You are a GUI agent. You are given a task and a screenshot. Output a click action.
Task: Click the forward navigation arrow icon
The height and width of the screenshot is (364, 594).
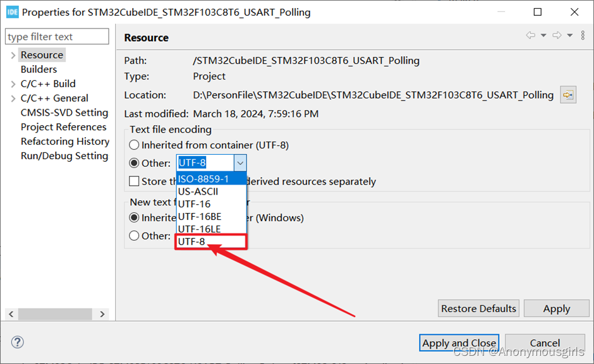(557, 35)
